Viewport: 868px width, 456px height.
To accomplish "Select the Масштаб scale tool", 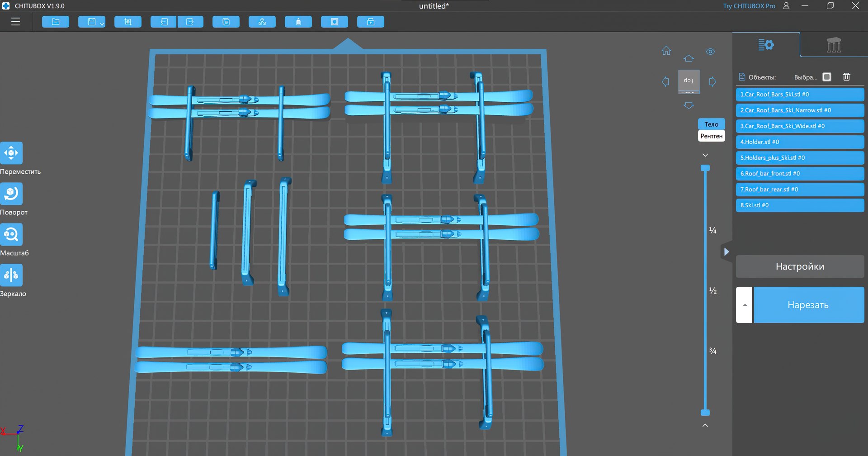I will tap(11, 234).
